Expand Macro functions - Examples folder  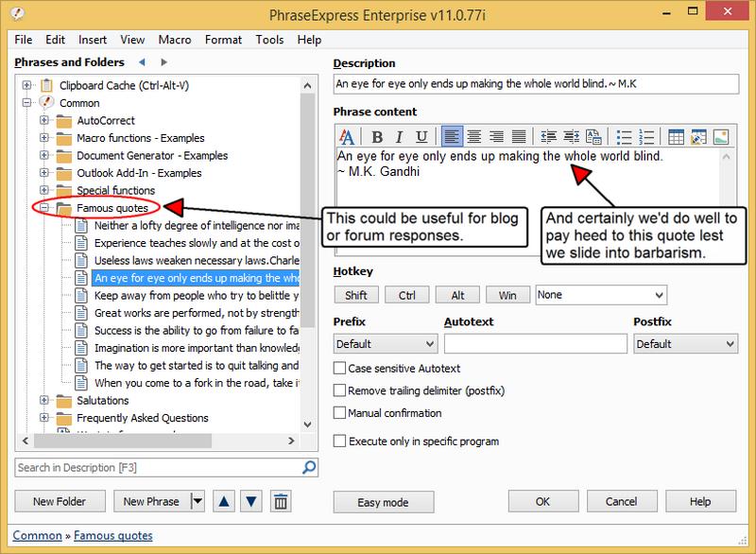44,138
